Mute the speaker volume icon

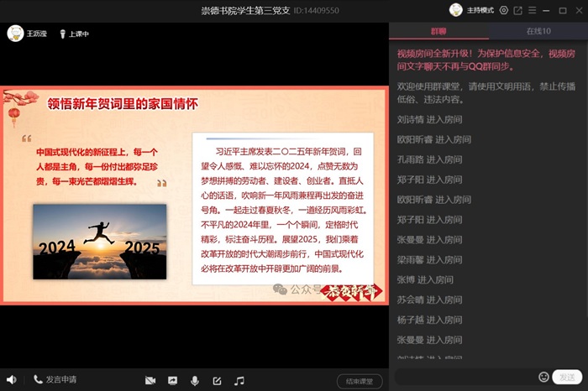pos(12,380)
